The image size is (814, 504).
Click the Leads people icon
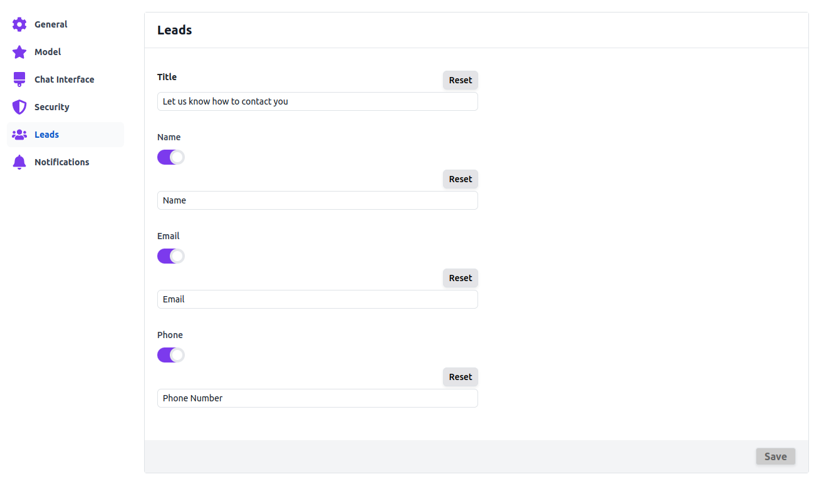19,135
